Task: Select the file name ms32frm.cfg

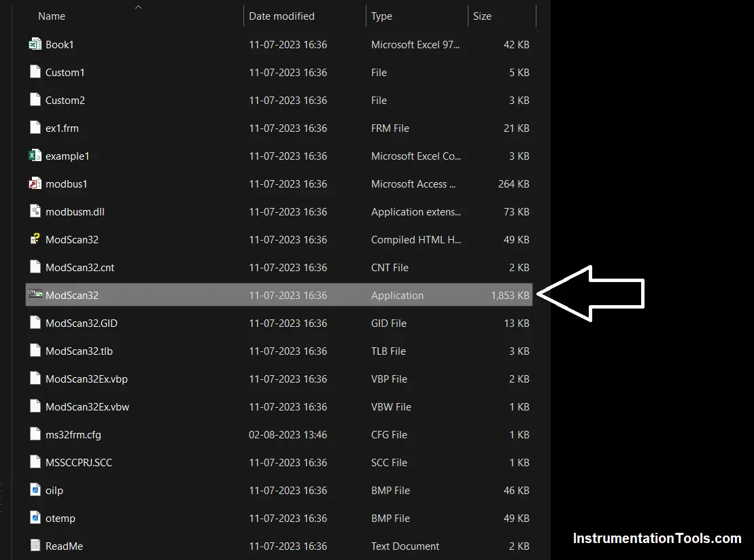Action: (73, 435)
